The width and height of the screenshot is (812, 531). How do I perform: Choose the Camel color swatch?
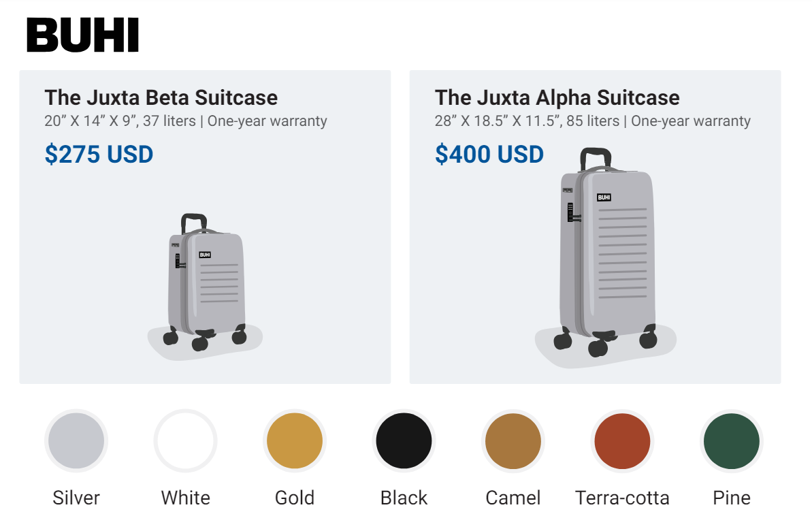[x=513, y=441]
